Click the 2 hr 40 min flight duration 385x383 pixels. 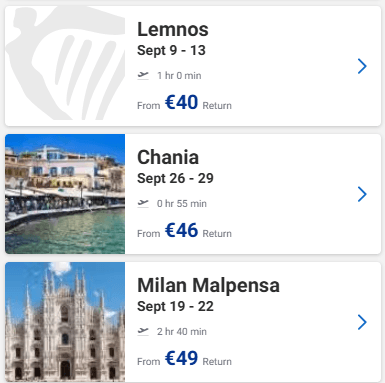coord(182,331)
